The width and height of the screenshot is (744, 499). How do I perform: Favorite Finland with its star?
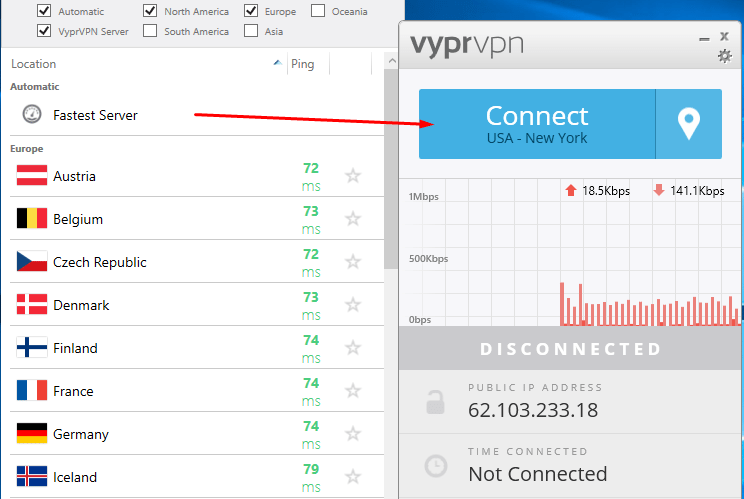click(353, 348)
